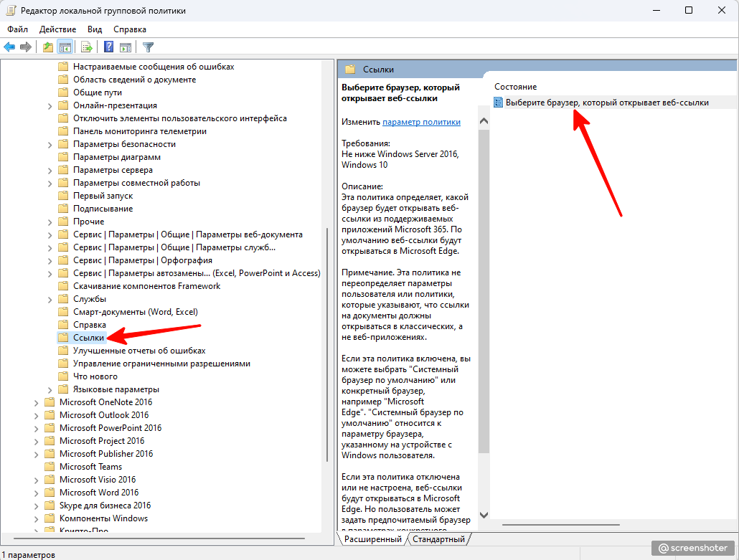Click folder icon of Подписывание
The image size is (739, 560).
coord(63,209)
